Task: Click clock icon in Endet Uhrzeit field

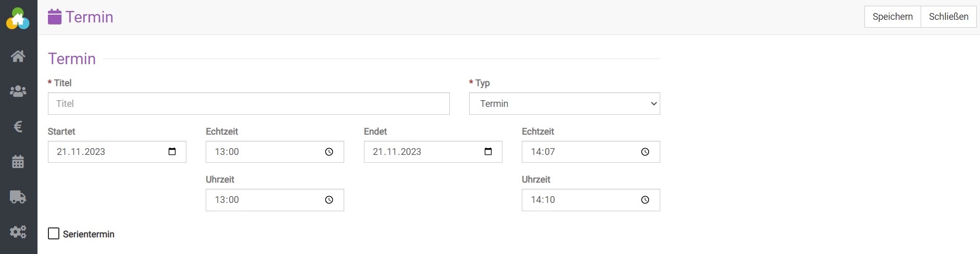Action: (645, 200)
